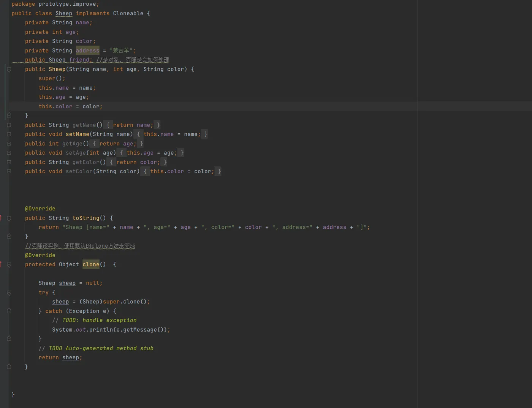This screenshot has width=532, height=408.
Task: Collapse the Sheep constructor using its gutter fold marker
Action: coord(9,70)
